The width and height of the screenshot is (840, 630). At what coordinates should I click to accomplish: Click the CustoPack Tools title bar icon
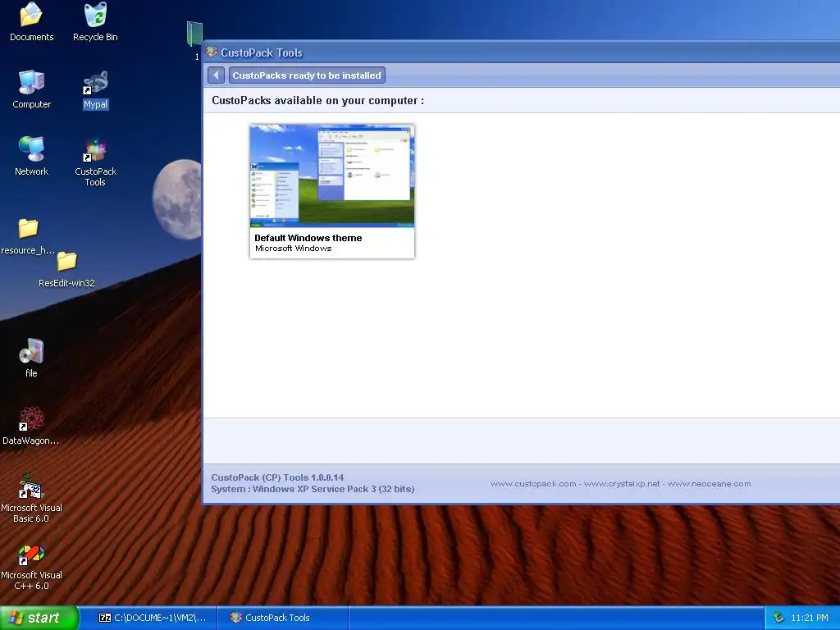point(212,52)
